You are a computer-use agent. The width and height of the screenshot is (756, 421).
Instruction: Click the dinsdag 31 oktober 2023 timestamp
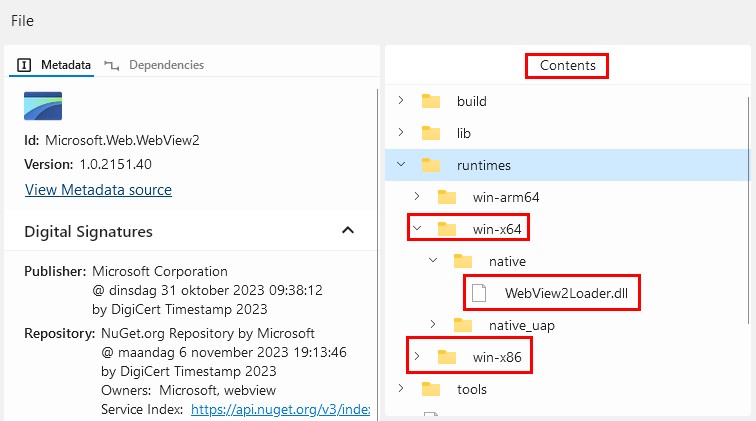(207, 290)
